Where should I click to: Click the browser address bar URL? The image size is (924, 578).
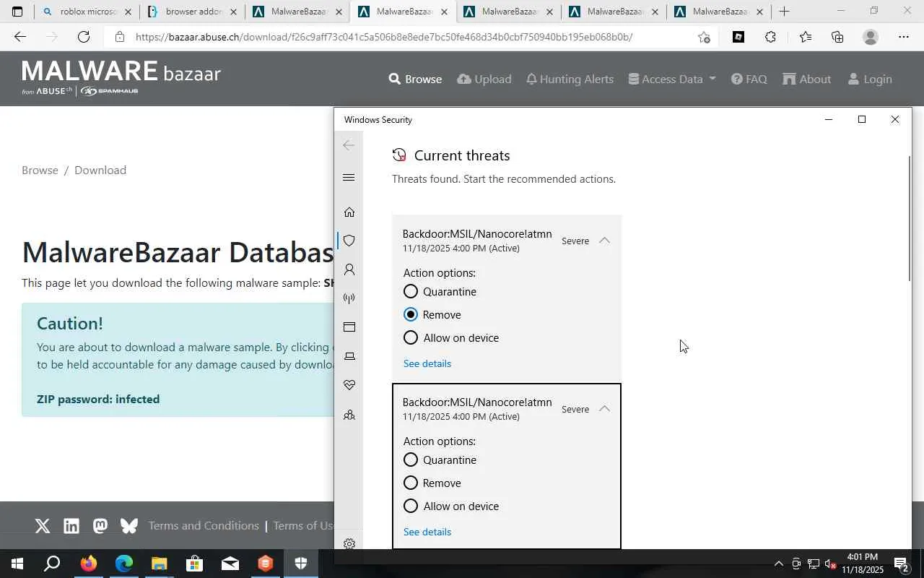tap(383, 37)
